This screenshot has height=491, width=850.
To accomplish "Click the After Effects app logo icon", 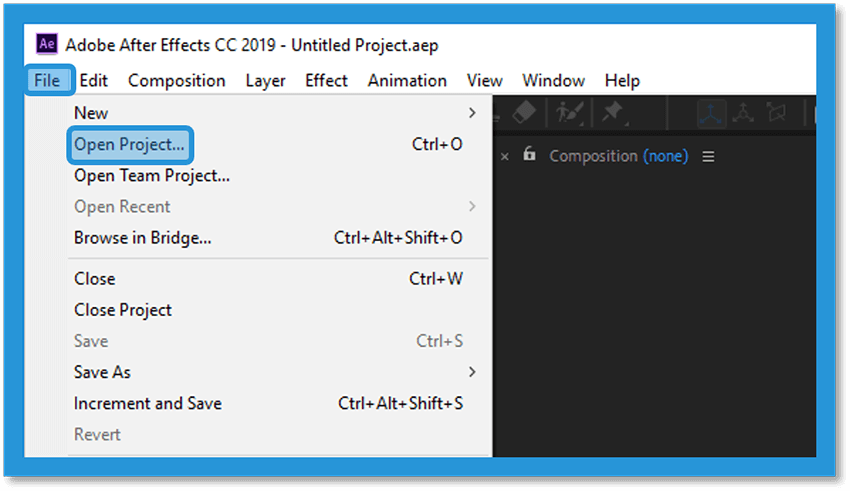I will click(x=47, y=44).
